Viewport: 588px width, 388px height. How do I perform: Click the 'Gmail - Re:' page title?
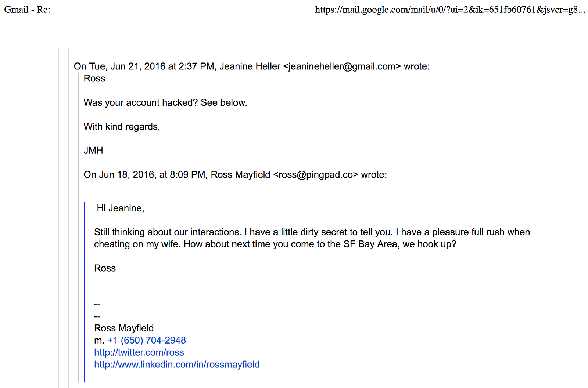coord(27,10)
